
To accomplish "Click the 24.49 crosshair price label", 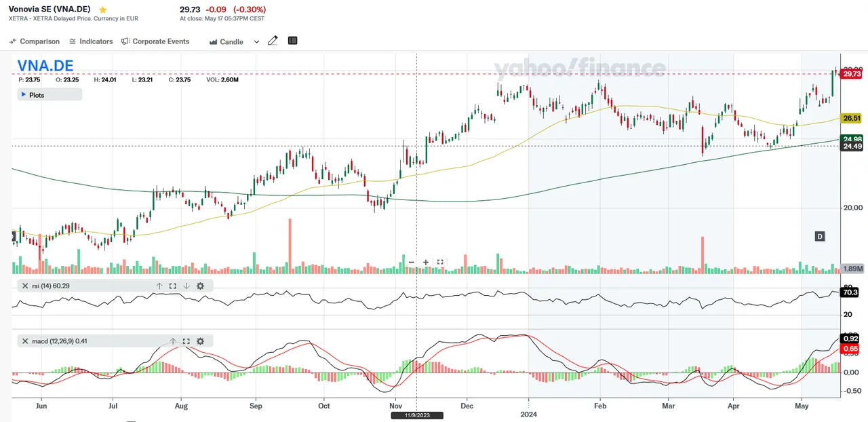I will pos(851,147).
